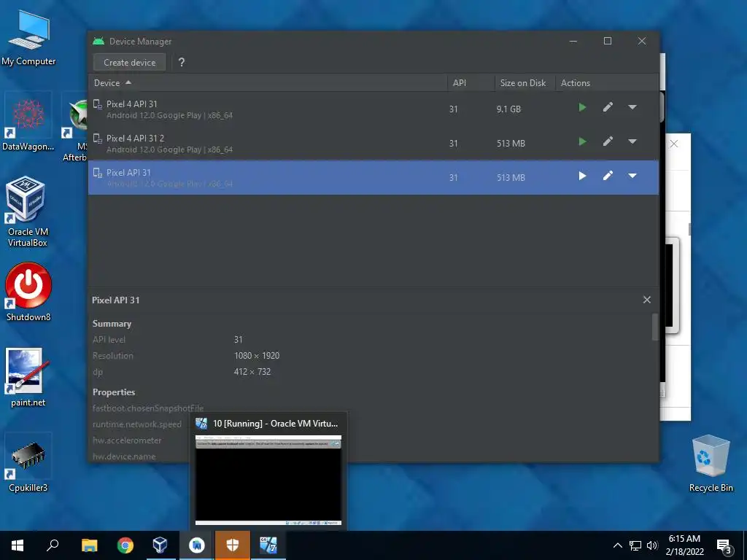Viewport: 747px width, 560px height.
Task: Show hidden system tray icons
Action: (617, 545)
